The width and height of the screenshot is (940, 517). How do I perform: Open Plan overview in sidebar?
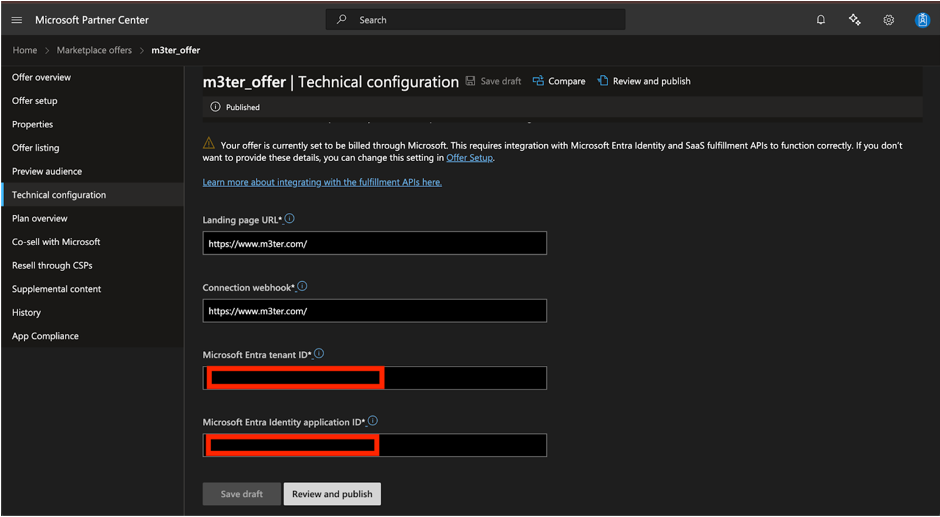tap(92, 218)
